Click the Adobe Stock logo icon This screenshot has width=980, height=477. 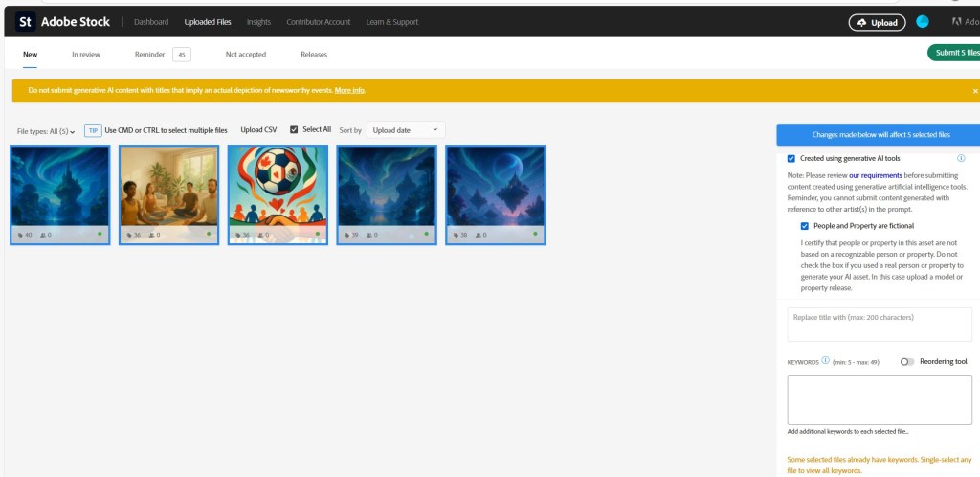point(26,21)
